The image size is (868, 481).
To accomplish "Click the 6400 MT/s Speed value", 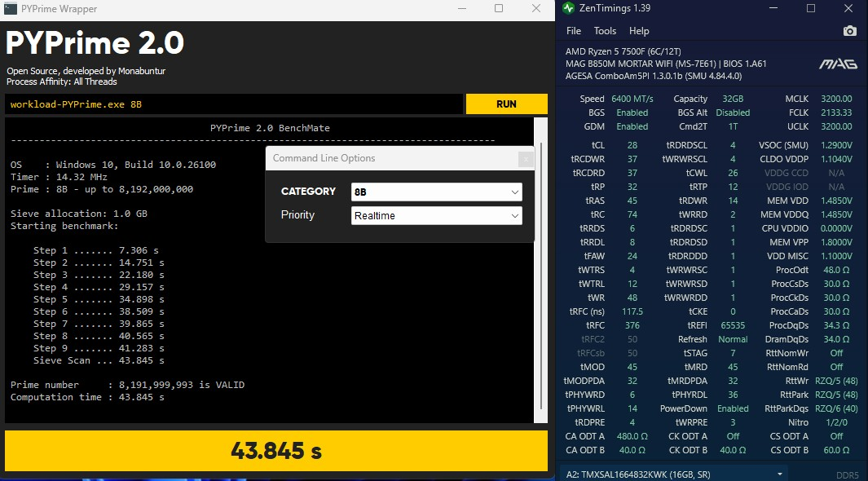I will coord(632,99).
